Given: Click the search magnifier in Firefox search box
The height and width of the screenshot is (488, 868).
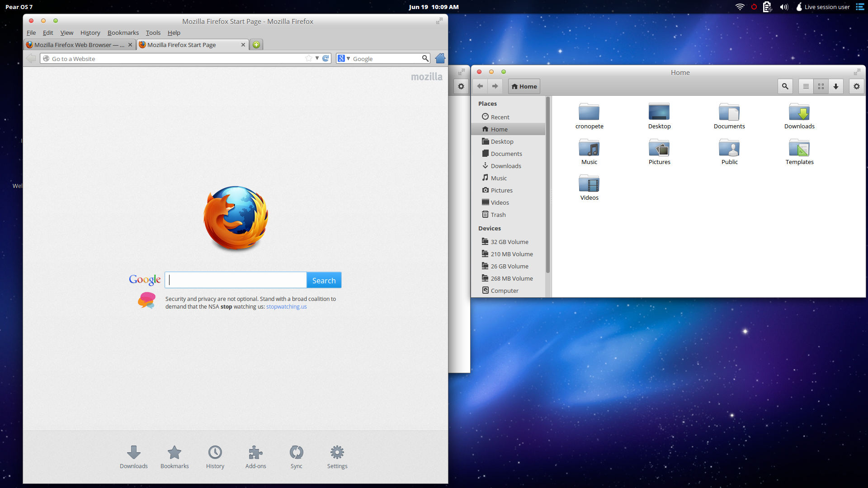Looking at the screenshot, I should [x=425, y=58].
